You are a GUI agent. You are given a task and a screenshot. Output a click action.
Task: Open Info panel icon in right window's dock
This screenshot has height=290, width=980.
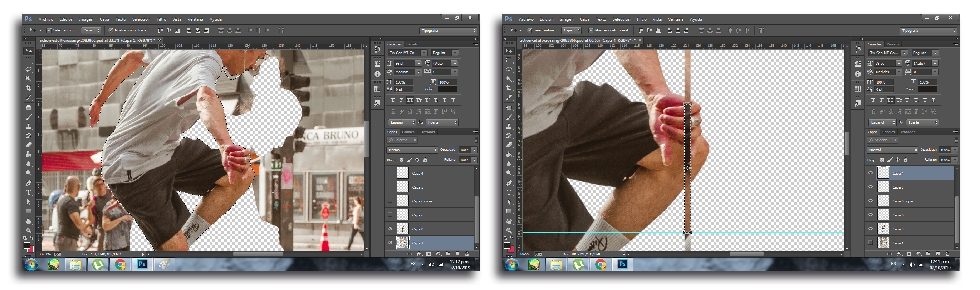(x=858, y=74)
